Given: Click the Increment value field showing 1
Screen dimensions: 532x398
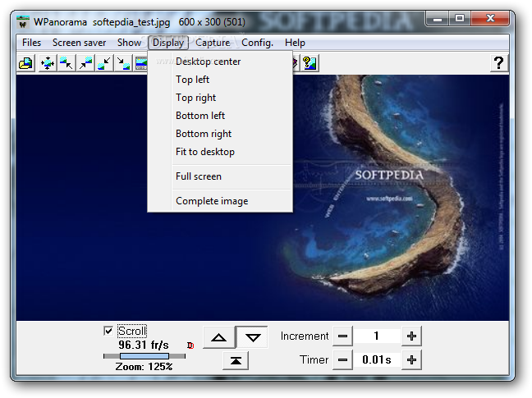Looking at the screenshot, I should [x=377, y=336].
